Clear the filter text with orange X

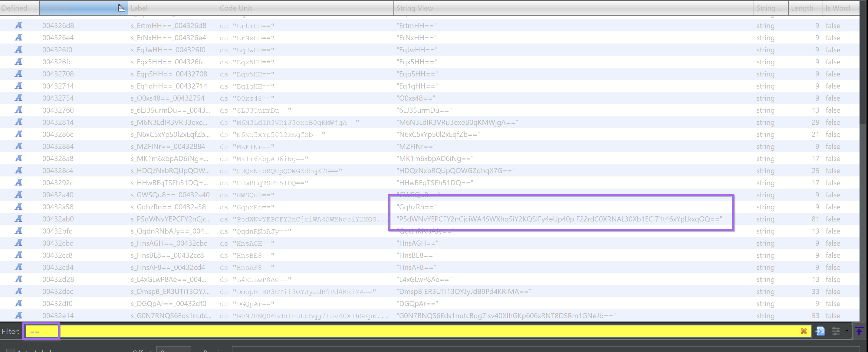click(x=804, y=331)
